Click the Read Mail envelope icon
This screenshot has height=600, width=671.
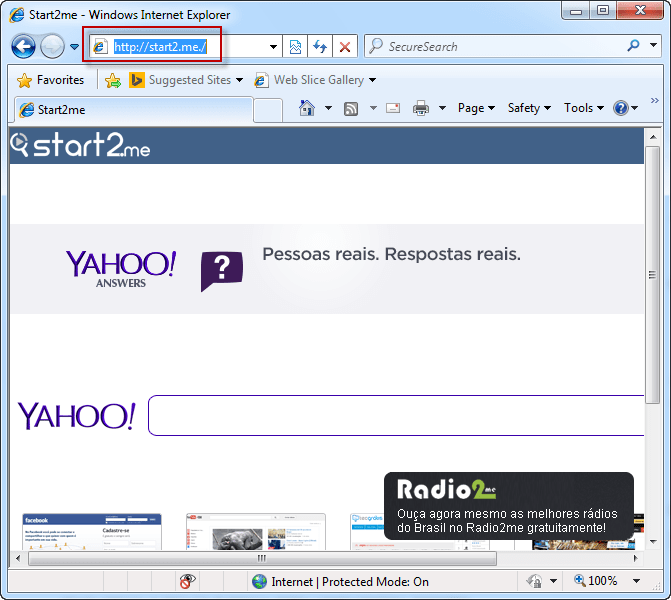[393, 108]
